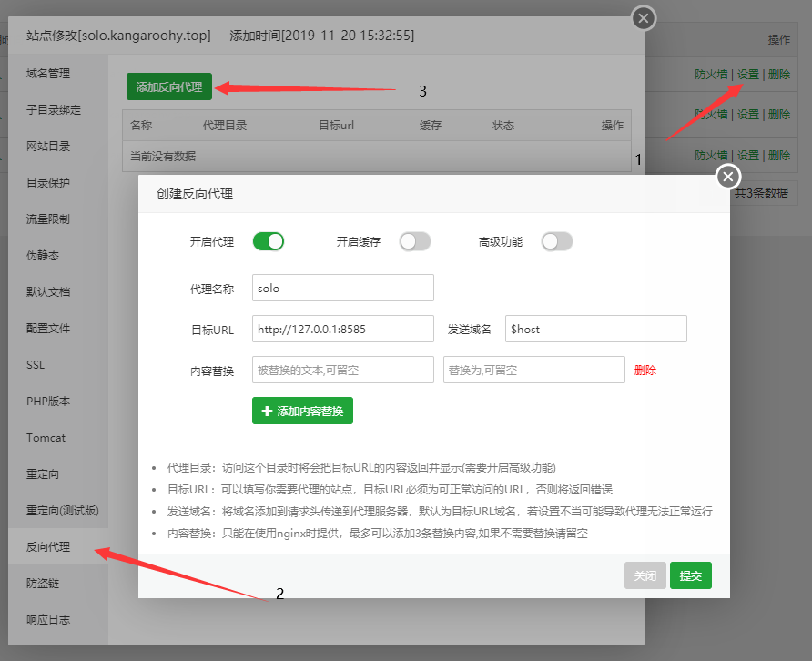
Task: Focus the 代理名称 input field
Action: (x=343, y=288)
